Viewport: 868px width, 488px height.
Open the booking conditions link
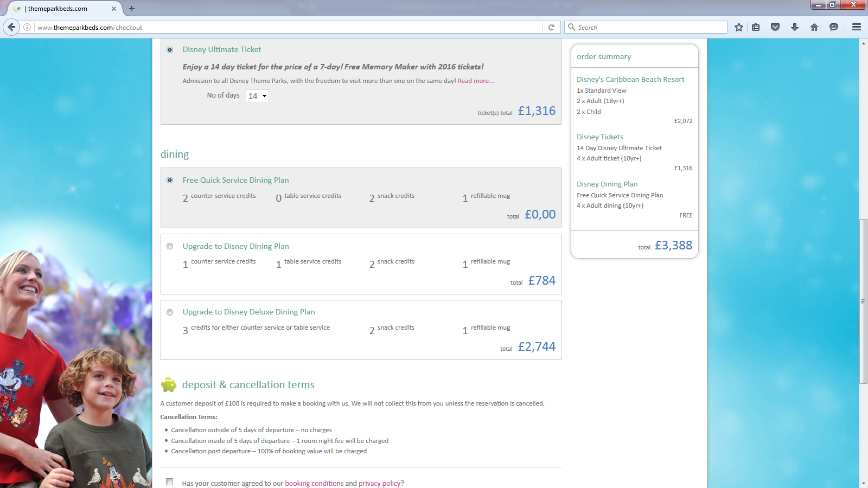[x=314, y=484]
